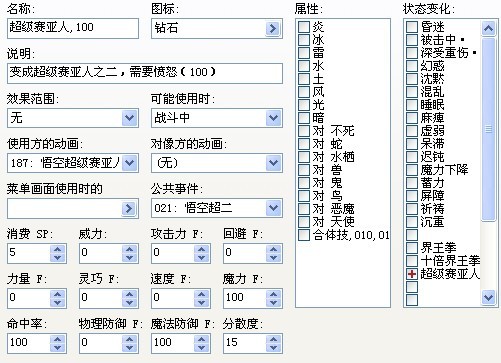Click the 状态变化 list scroll down arrow
This screenshot has width=501, height=363.
[x=488, y=297]
